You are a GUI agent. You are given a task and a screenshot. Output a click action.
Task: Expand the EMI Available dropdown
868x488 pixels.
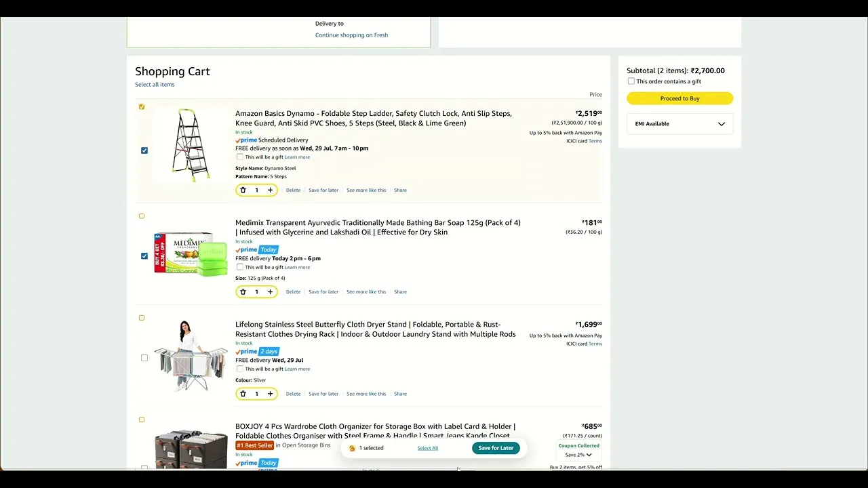680,124
